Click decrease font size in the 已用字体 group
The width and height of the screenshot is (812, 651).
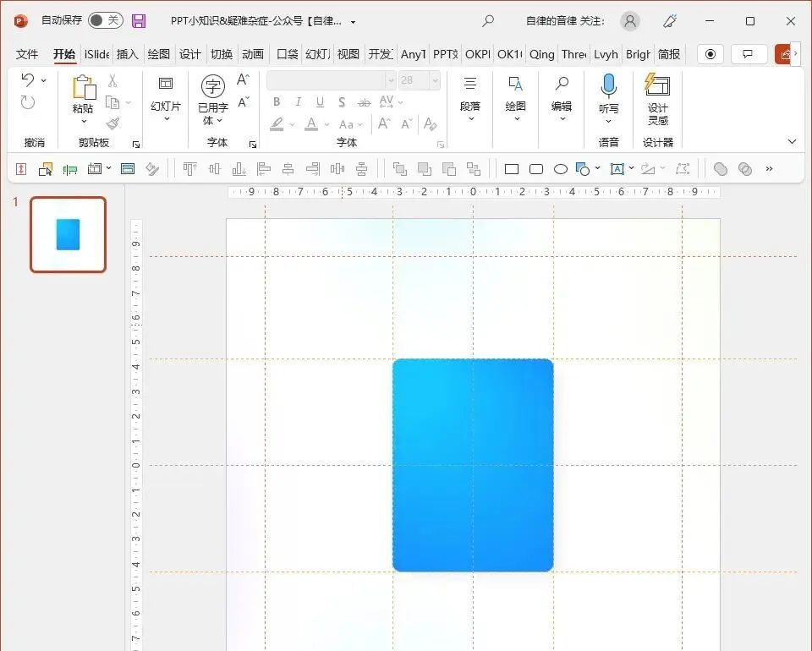[x=243, y=102]
